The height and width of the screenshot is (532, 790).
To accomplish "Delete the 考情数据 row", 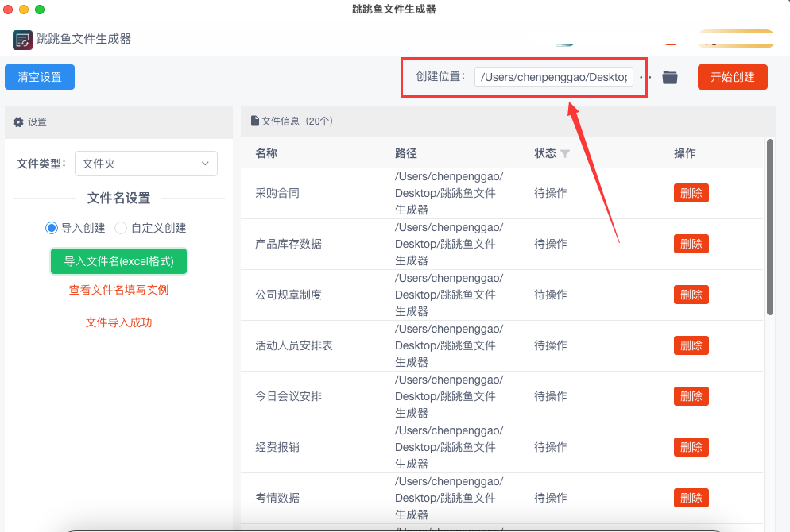I will [x=691, y=498].
